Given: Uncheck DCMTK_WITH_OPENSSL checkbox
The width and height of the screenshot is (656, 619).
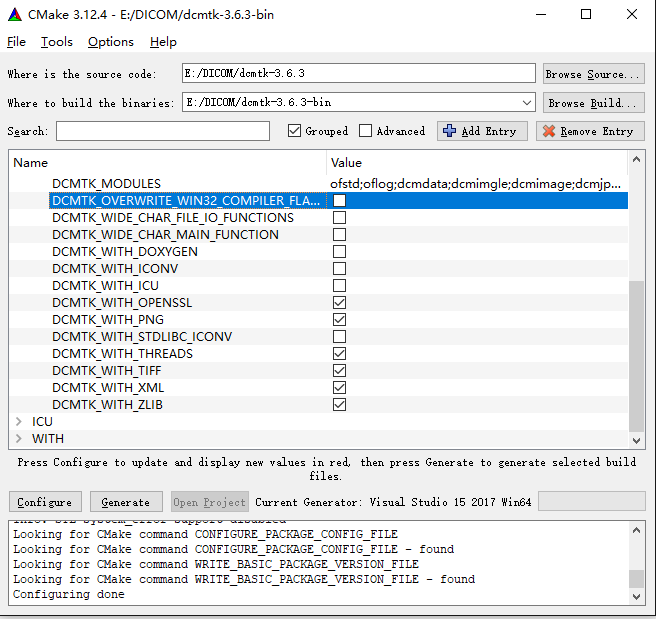Looking at the screenshot, I should point(339,302).
